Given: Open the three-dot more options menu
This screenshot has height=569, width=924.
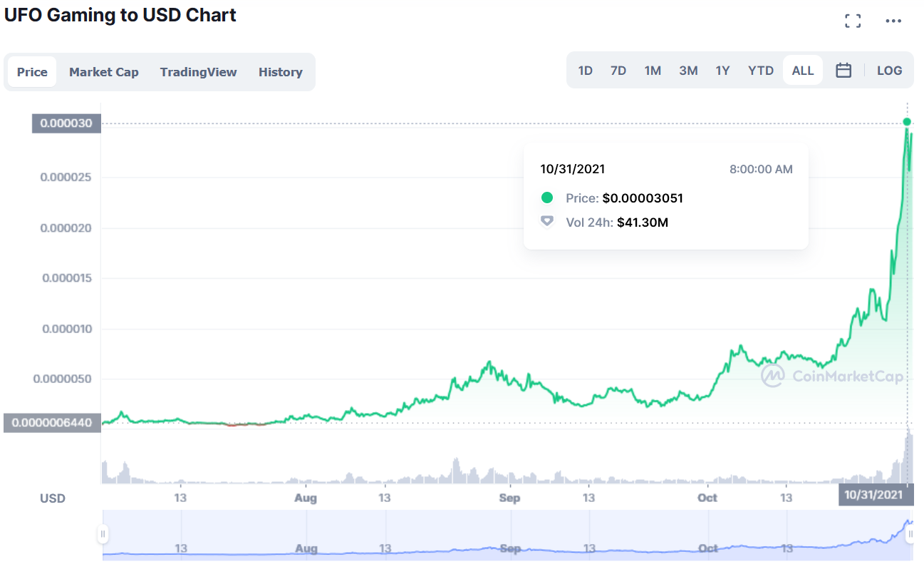Looking at the screenshot, I should click(893, 21).
